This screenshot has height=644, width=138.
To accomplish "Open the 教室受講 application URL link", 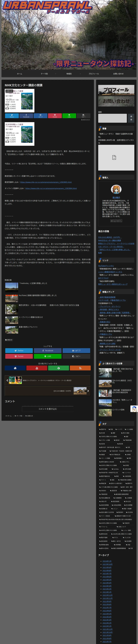I will 46,182.
